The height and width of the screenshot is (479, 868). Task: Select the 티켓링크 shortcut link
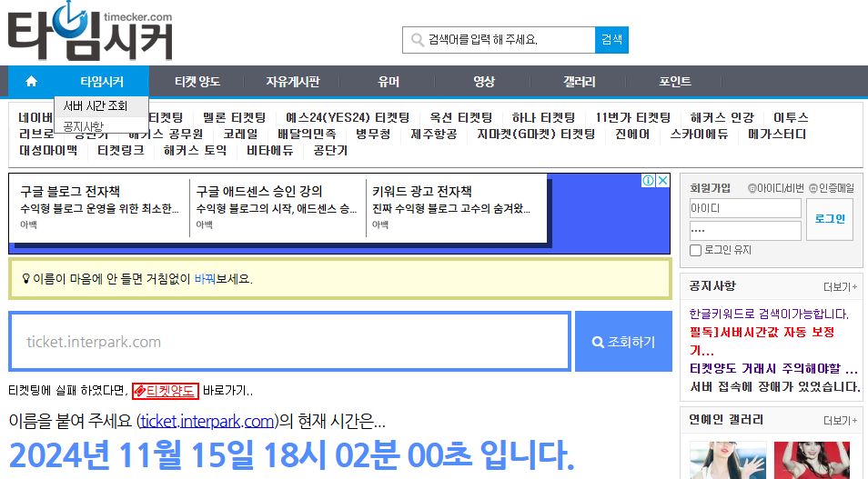pyautogui.click(x=121, y=151)
